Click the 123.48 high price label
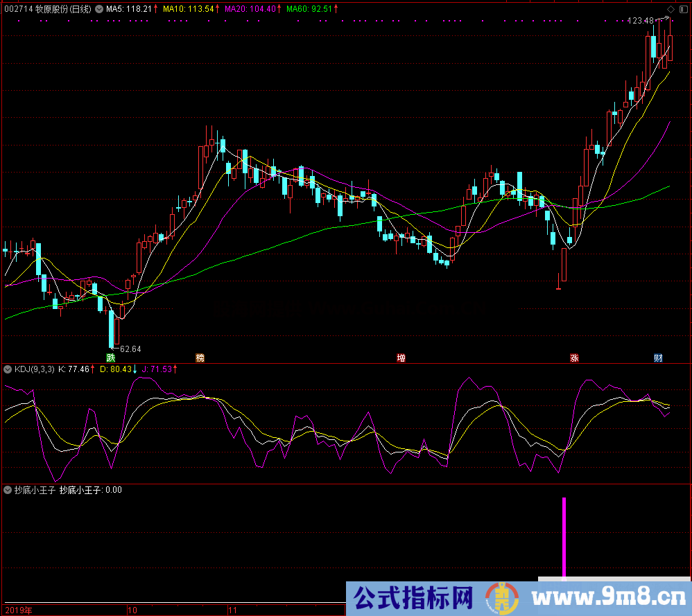Image resolution: width=692 pixels, height=616 pixels. [x=640, y=21]
